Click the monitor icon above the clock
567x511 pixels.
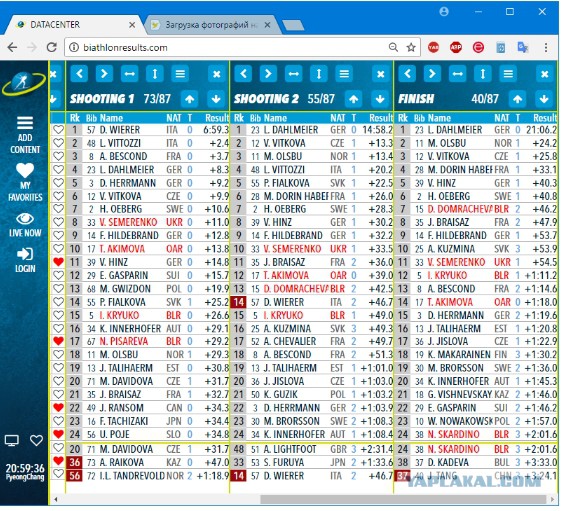[12, 440]
